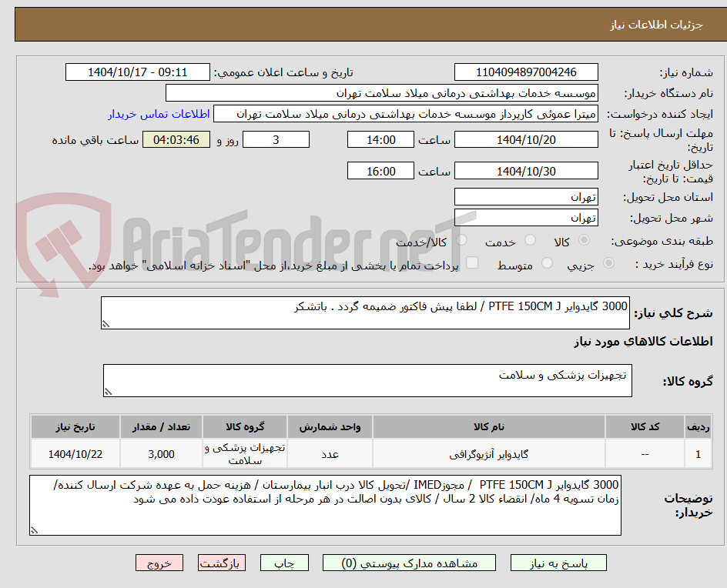This screenshot has width=727, height=588.
Task: Click the resize handle of گروه کالا box
Action: pyautogui.click(x=108, y=392)
